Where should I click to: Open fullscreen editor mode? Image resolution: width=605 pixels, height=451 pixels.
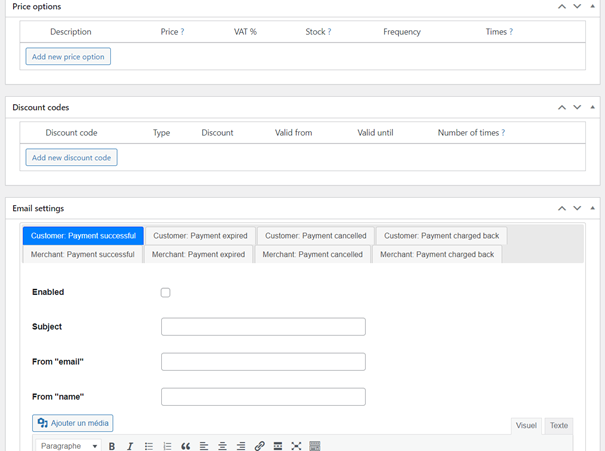tap(296, 446)
